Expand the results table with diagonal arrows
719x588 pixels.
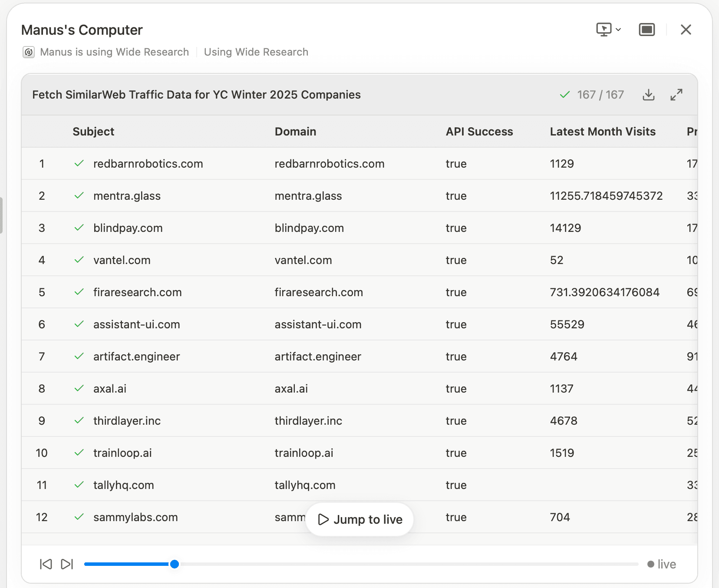[676, 95]
